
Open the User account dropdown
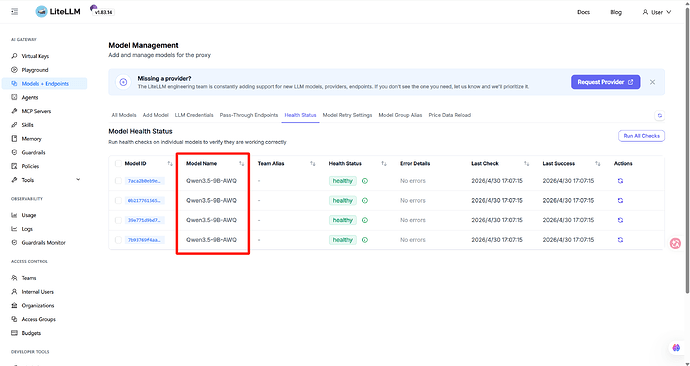click(x=657, y=12)
